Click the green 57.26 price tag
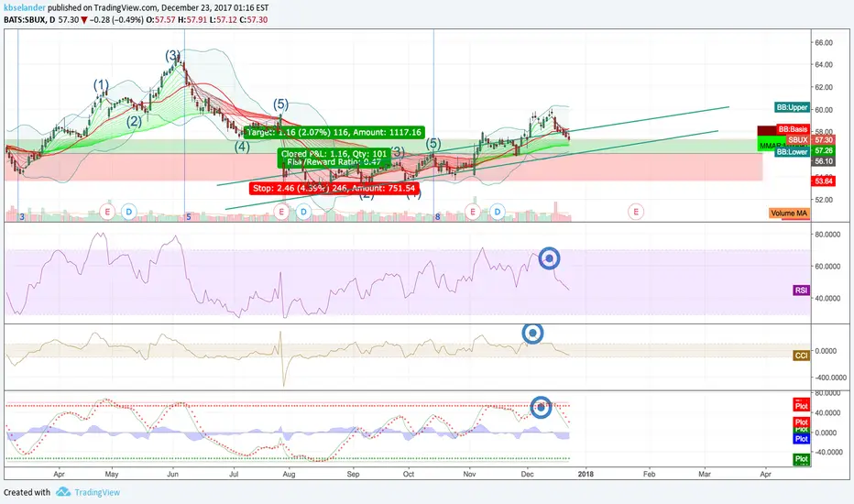The width and height of the screenshot is (854, 504). tap(823, 150)
